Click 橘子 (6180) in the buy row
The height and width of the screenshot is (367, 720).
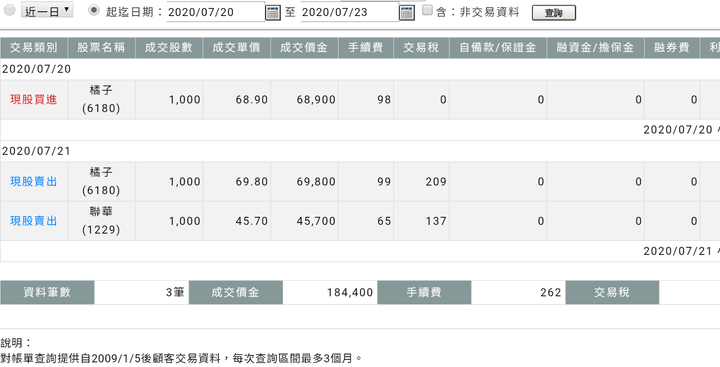click(101, 99)
